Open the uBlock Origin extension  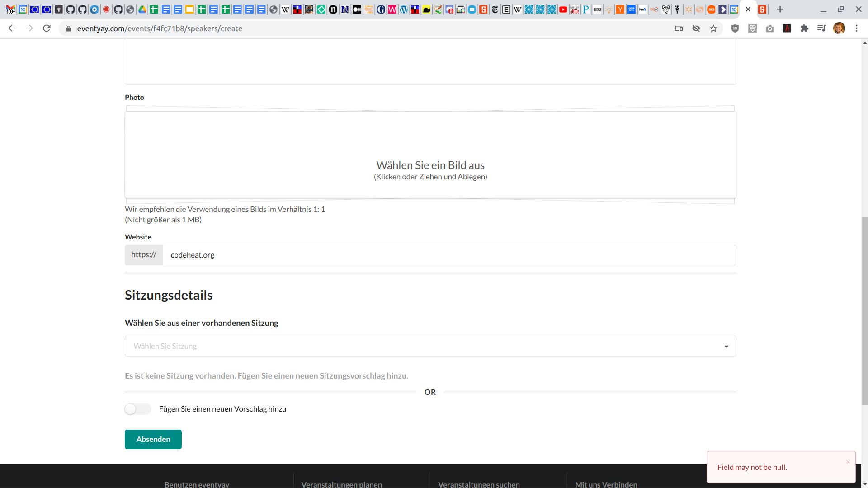pos(735,28)
